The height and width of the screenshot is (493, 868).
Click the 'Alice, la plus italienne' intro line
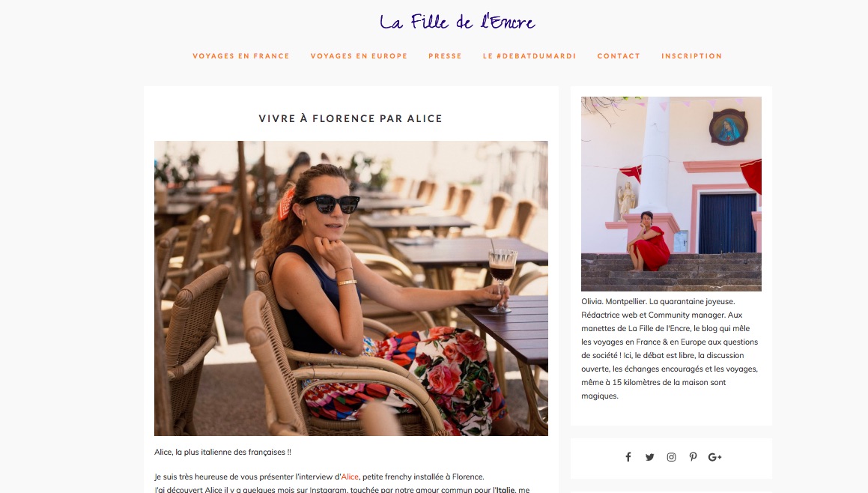click(x=222, y=452)
